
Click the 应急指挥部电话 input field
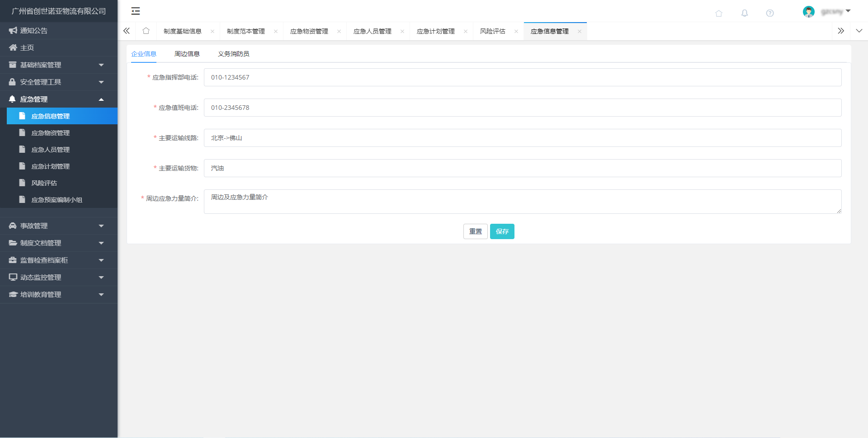[522, 77]
